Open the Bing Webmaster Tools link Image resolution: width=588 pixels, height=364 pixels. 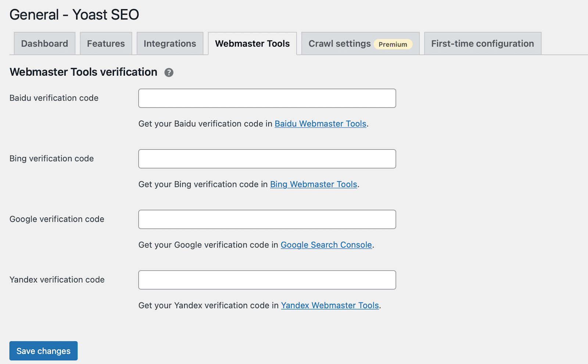coord(313,184)
